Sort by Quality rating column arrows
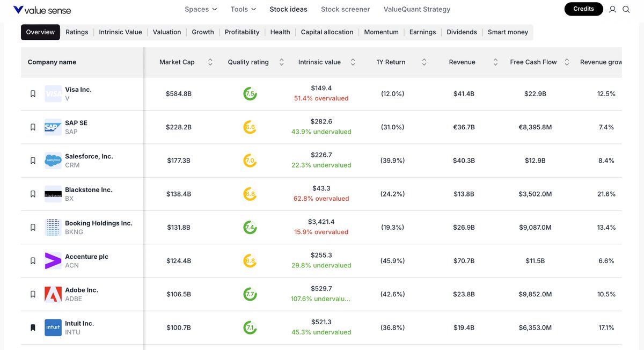Screen dimensions: 644x350 [x=282, y=62]
